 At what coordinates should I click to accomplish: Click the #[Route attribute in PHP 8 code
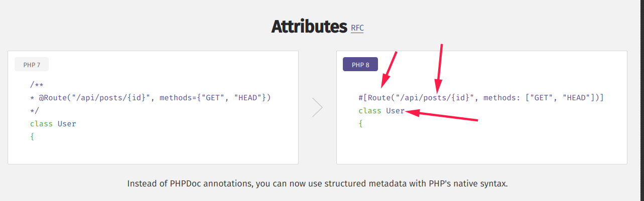tap(376, 98)
